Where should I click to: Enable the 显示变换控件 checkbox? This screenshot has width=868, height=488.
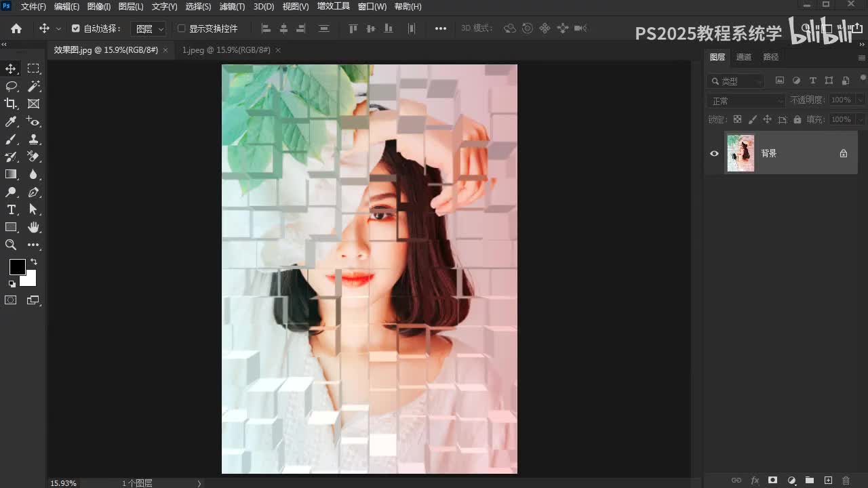pos(181,28)
